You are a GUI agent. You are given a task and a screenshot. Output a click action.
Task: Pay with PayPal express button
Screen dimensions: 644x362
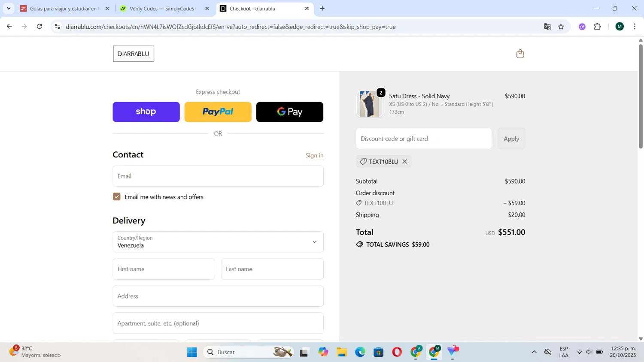[x=218, y=112]
